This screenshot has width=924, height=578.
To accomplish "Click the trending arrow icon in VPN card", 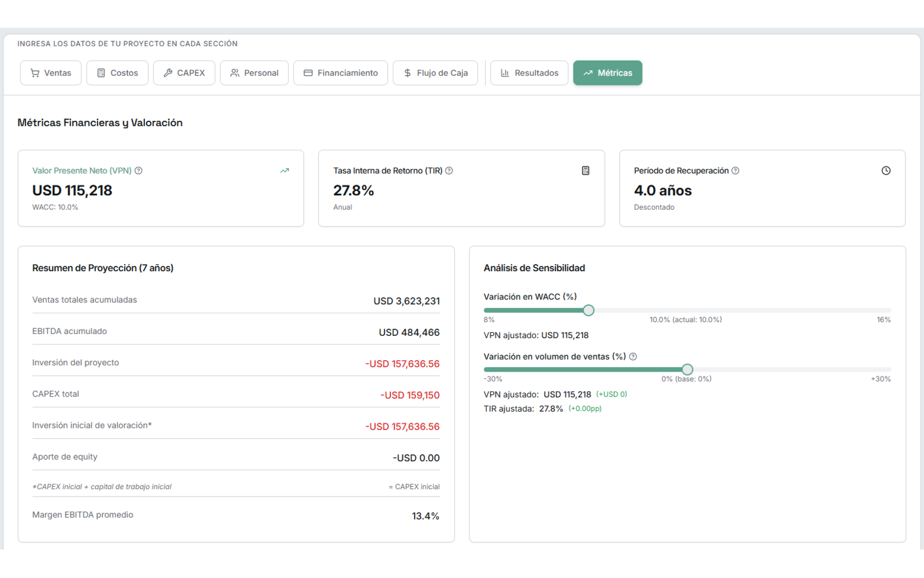I will [x=285, y=171].
